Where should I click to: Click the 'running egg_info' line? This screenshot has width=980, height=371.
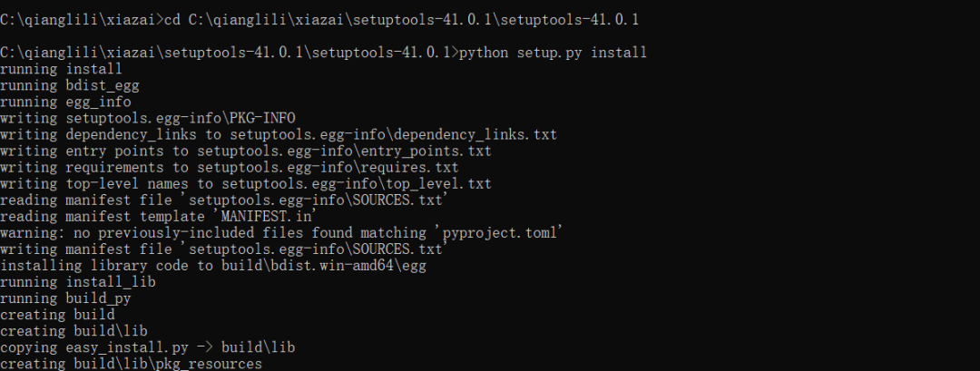pyautogui.click(x=65, y=102)
